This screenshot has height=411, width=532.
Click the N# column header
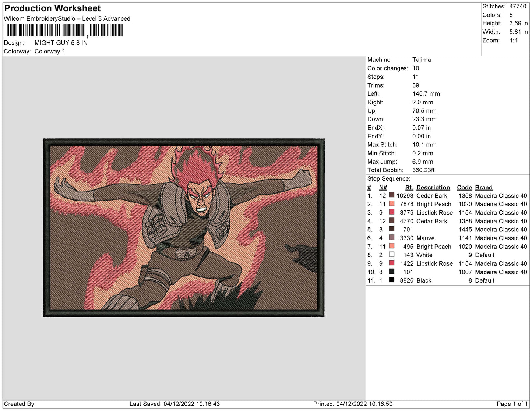click(x=383, y=187)
